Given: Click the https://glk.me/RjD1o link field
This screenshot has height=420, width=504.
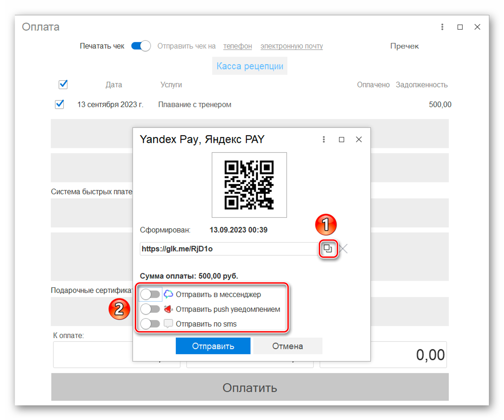Looking at the screenshot, I should coord(229,249).
